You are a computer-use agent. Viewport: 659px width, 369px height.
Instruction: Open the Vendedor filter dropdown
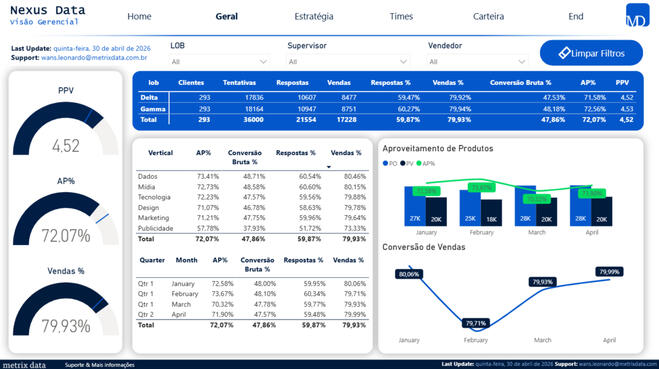[x=477, y=62]
